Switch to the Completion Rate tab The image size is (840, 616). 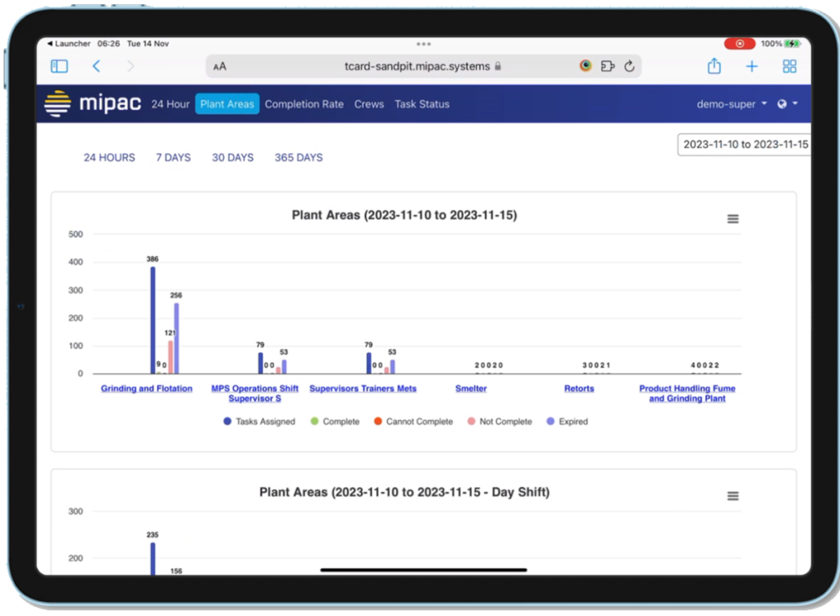[304, 103]
